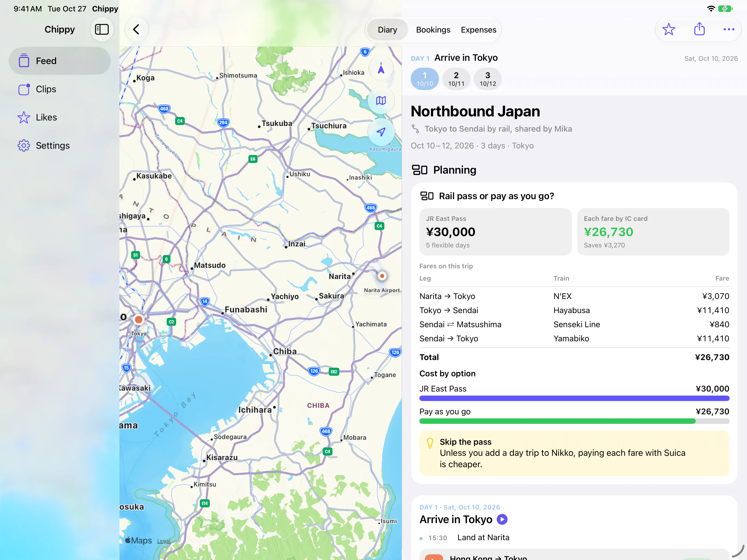Switch map mode with the map icon

pos(381,100)
